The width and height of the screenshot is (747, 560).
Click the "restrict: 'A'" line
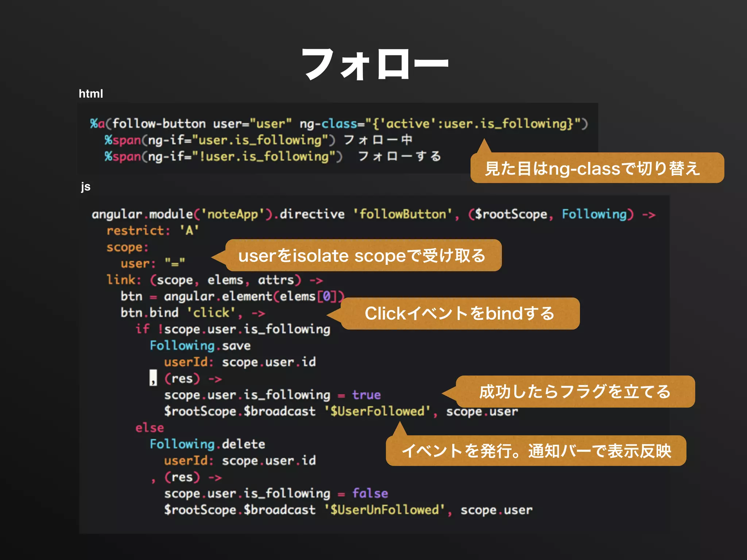(x=153, y=230)
